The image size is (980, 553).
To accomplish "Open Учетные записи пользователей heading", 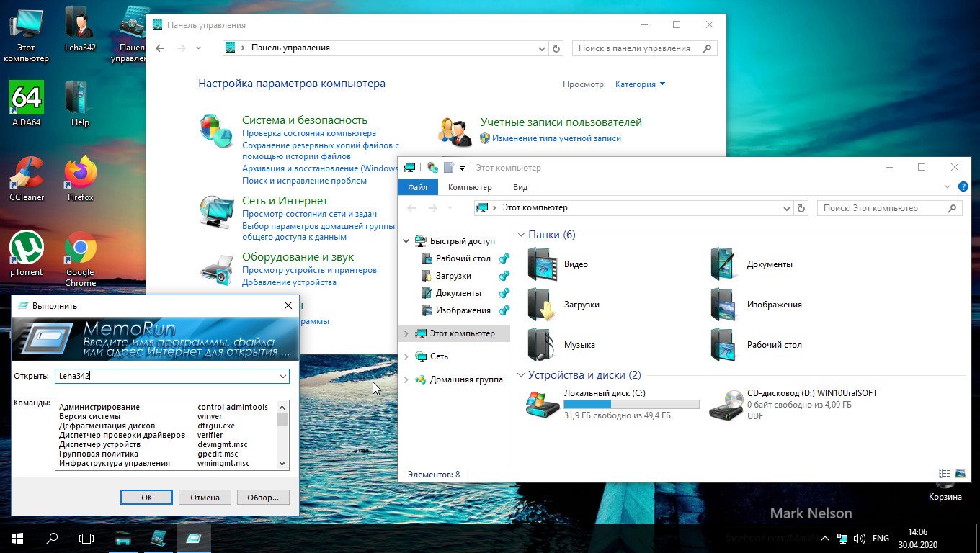I will (561, 122).
